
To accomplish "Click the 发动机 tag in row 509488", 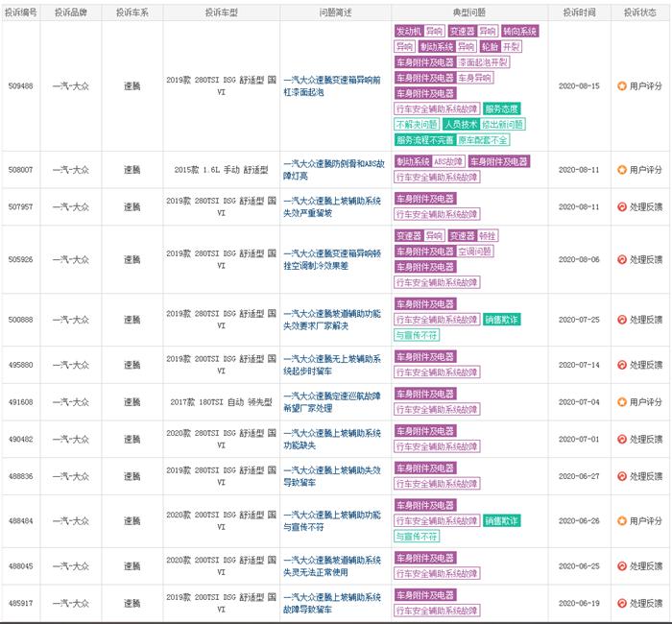I will (x=408, y=31).
